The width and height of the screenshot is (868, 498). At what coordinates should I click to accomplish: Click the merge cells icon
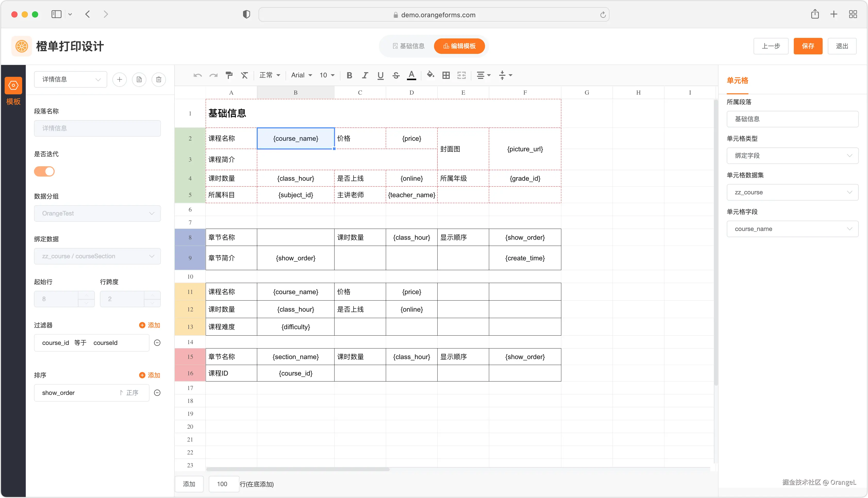[x=462, y=75]
